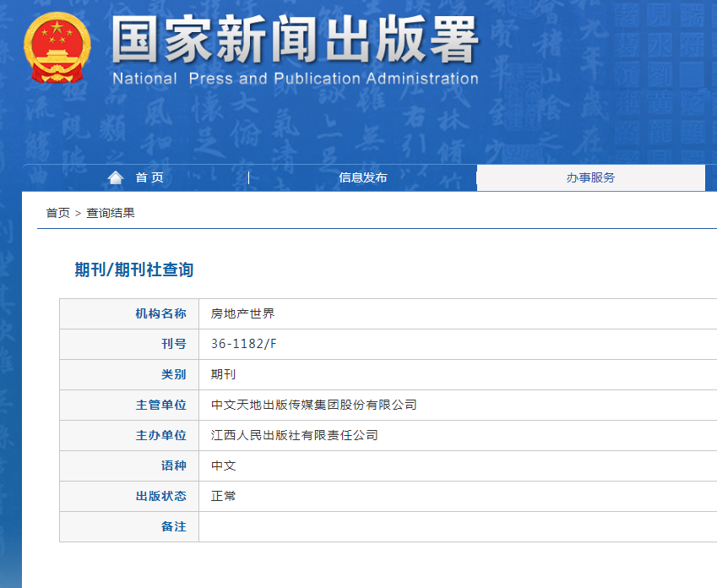This screenshot has height=588, width=717.
Task: Click the 主管单位 row label
Action: click(x=160, y=405)
